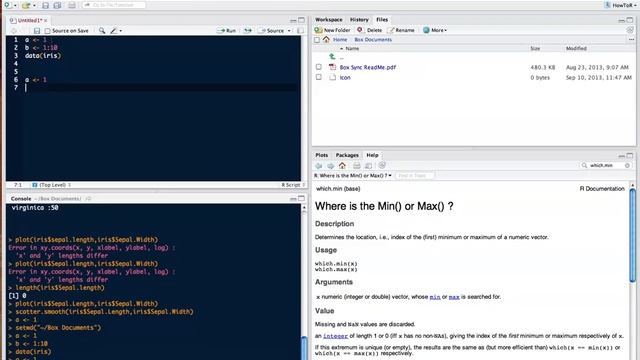Click the Open File folder icon
640x360 pixels.
(26, 5)
